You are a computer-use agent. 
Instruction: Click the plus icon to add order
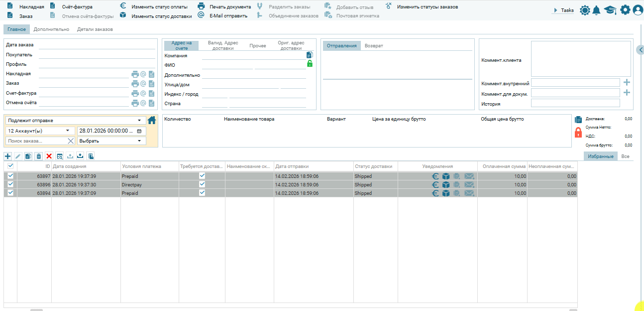(x=7, y=156)
